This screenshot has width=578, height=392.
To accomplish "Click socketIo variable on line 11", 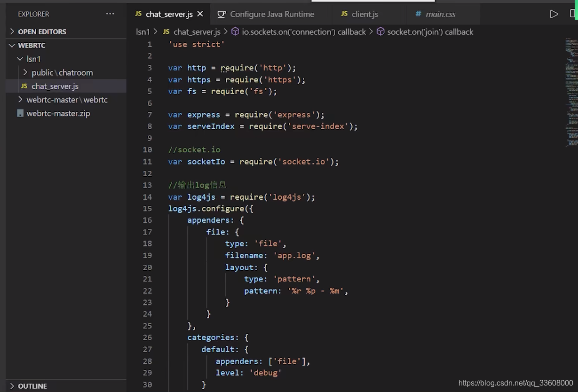I will point(206,162).
